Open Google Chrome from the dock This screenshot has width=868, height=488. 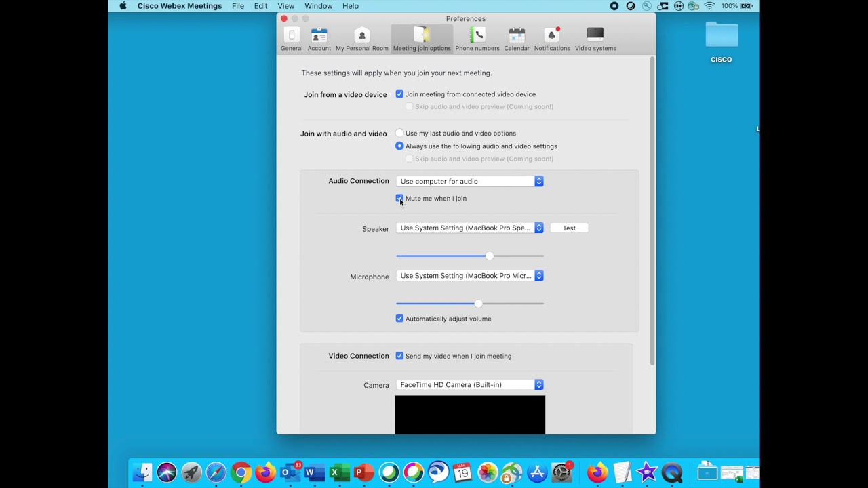240,472
